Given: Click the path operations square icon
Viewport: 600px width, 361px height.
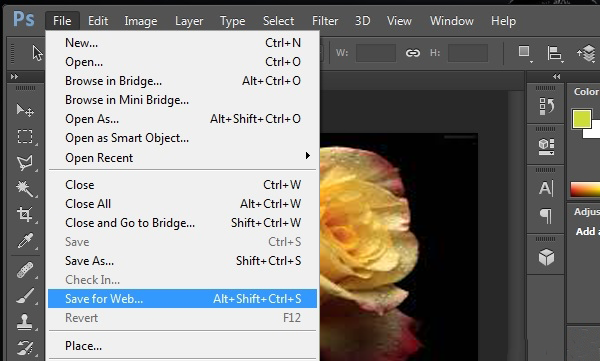Looking at the screenshot, I should pyautogui.click(x=525, y=53).
